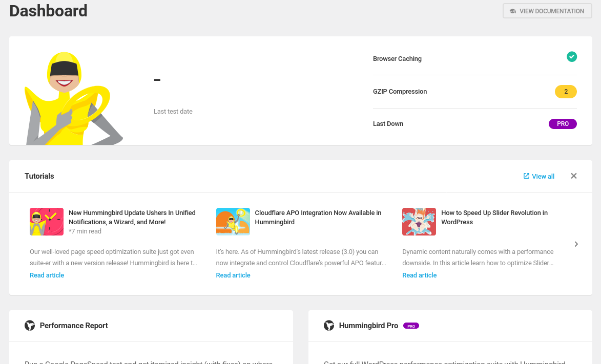Read article about Slider Revolution speed

click(419, 275)
